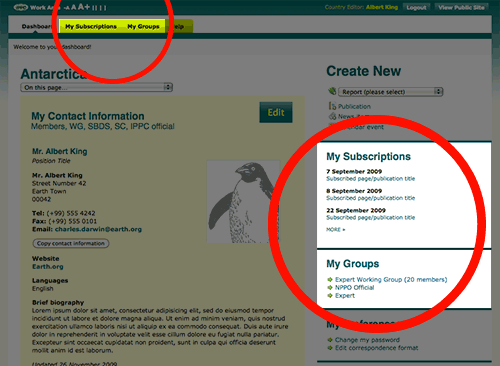Open the Albert King user link in header
The image size is (500, 366).
point(382,7)
